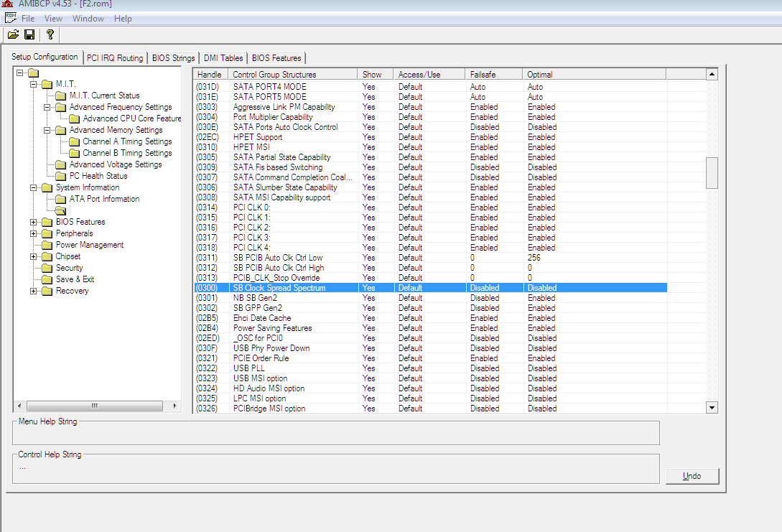The image size is (782, 532).
Task: Click the tree scroll right arrow
Action: click(174, 406)
